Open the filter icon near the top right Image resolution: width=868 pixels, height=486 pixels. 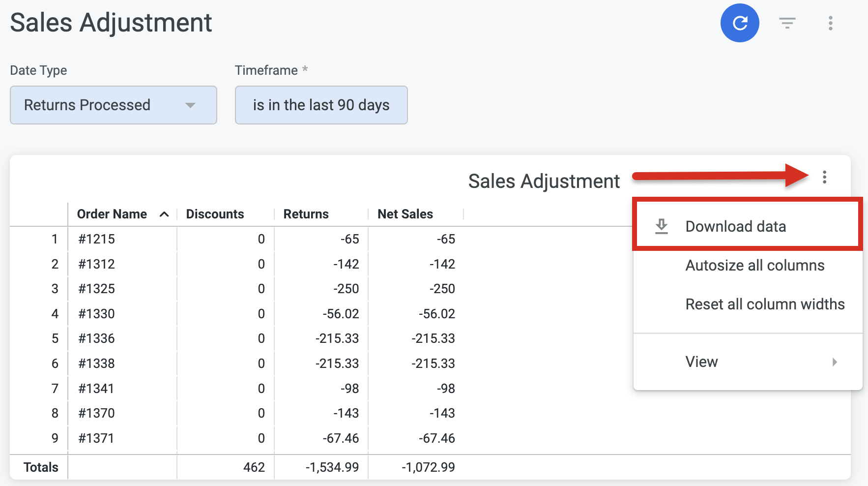pyautogui.click(x=787, y=23)
